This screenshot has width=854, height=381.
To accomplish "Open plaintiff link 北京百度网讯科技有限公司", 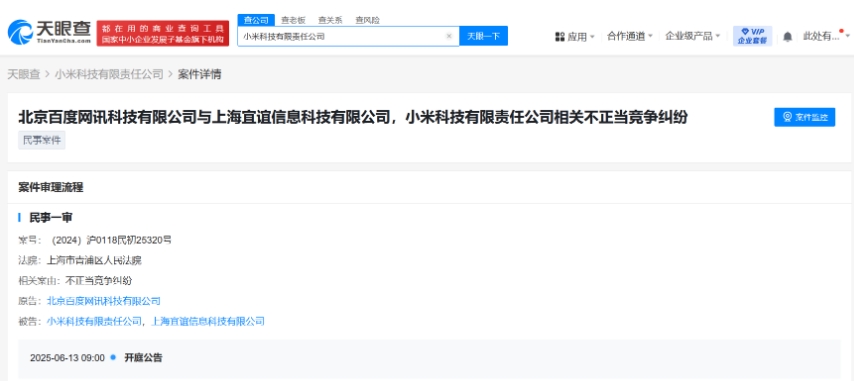I will (103, 301).
